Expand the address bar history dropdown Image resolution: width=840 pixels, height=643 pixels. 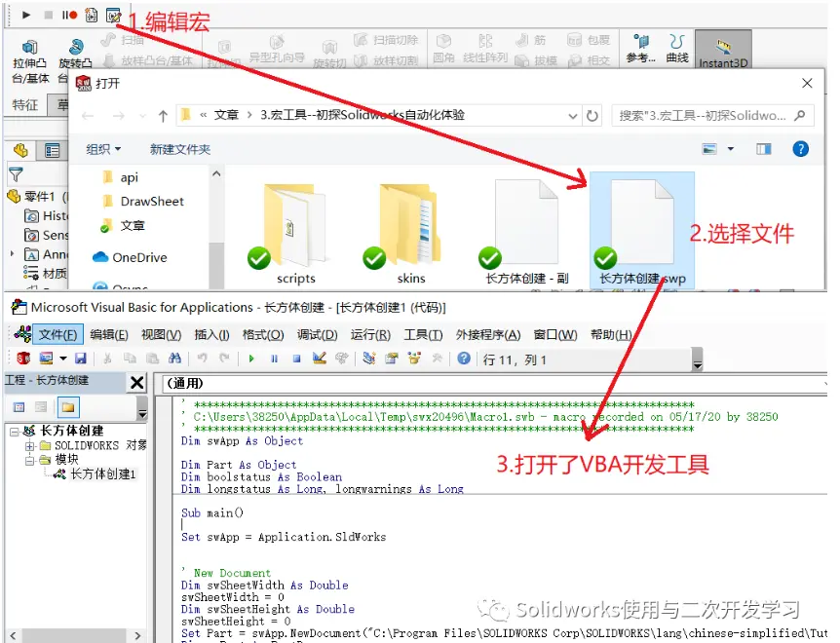click(x=573, y=116)
